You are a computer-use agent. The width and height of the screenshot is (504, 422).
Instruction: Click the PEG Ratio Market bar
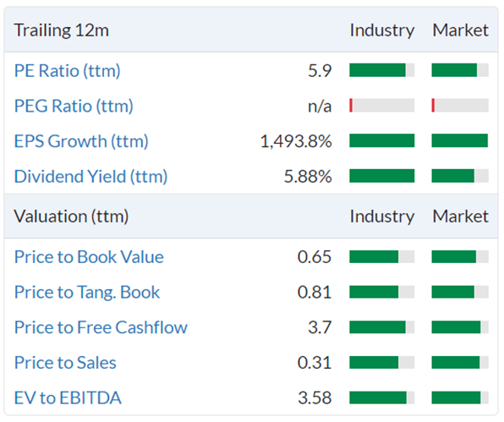click(460, 106)
